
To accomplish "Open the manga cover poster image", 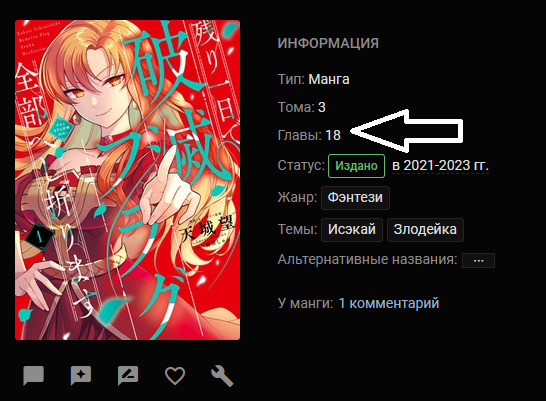I will pyautogui.click(x=127, y=180).
